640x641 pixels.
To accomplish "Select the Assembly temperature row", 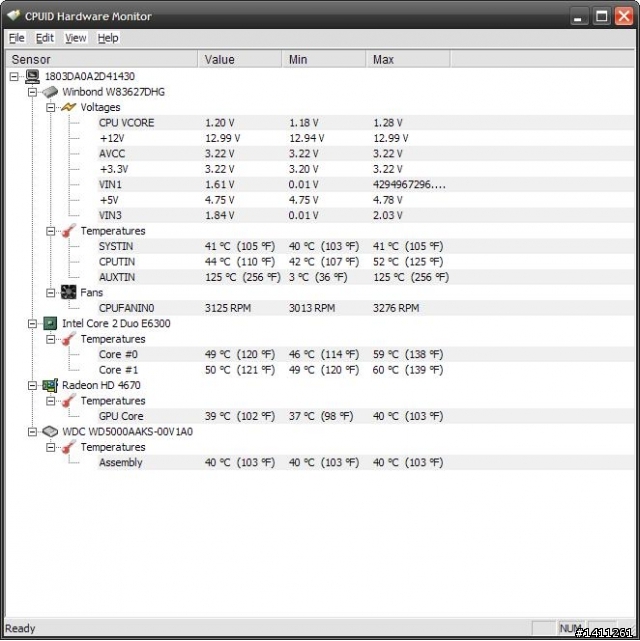I will click(365, 462).
